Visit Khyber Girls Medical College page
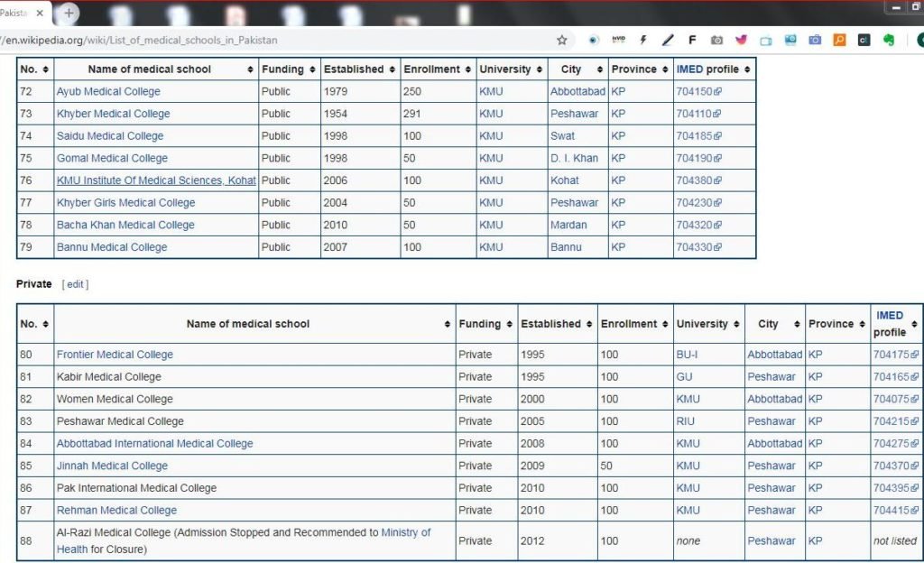 [125, 203]
